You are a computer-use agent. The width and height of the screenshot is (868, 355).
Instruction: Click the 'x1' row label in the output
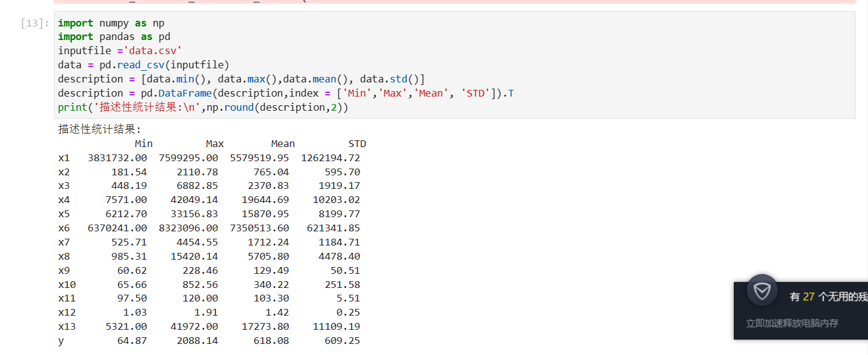coord(64,158)
